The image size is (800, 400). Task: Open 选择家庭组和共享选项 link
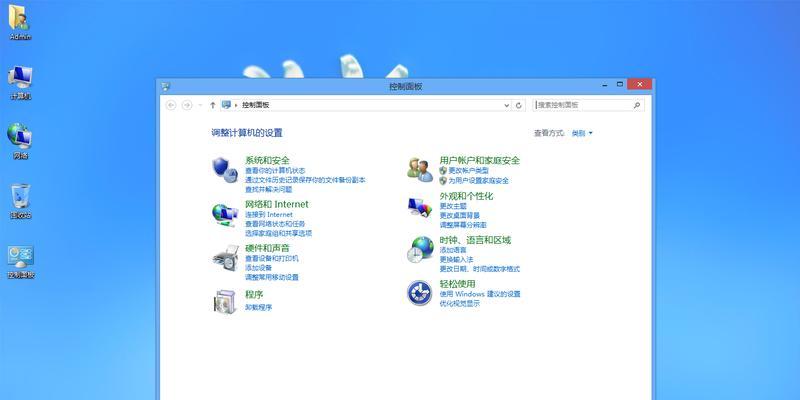[x=279, y=233]
